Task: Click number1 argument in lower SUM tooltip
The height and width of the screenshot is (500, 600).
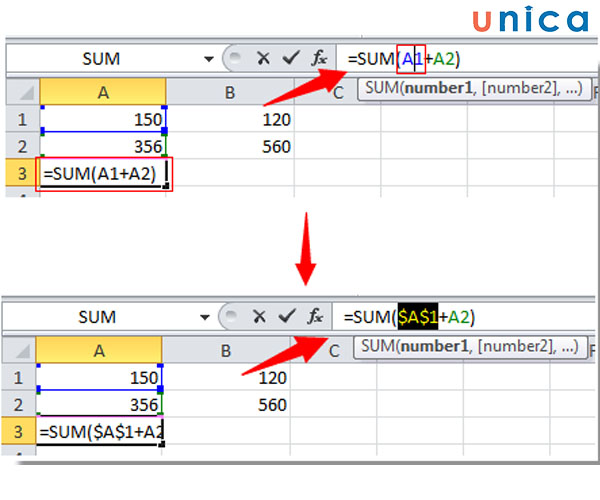Action: [x=438, y=347]
